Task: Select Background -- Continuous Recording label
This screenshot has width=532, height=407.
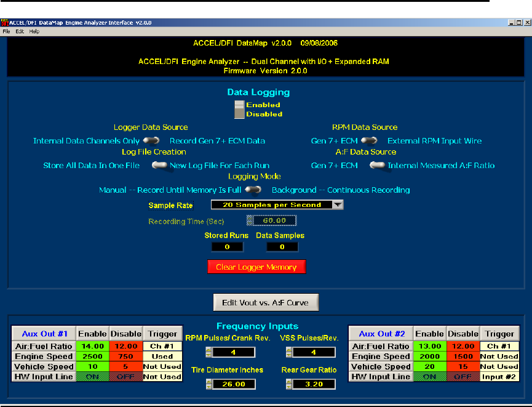Action: [x=341, y=190]
